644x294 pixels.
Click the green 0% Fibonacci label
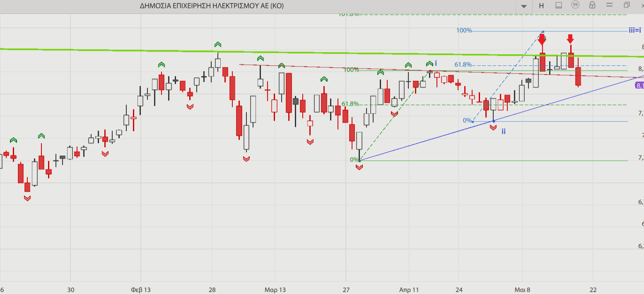[354, 160]
